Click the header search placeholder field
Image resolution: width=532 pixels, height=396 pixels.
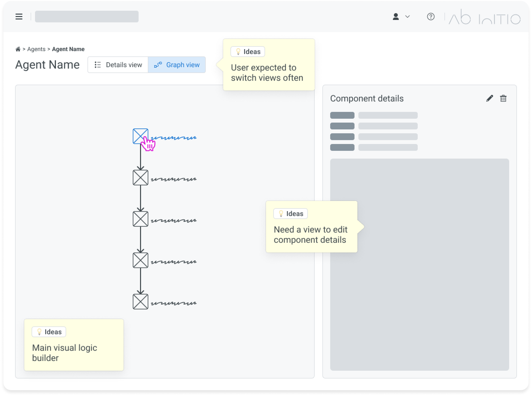click(87, 17)
